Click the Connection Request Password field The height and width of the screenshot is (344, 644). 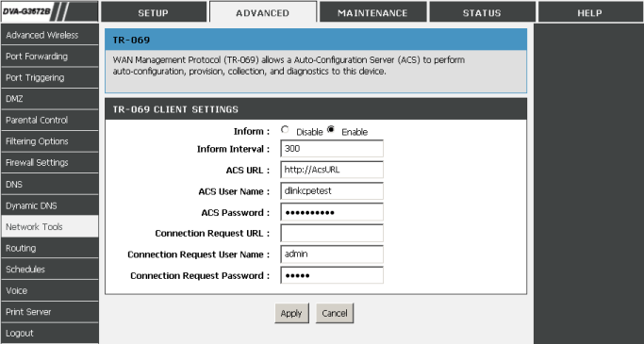pos(332,275)
